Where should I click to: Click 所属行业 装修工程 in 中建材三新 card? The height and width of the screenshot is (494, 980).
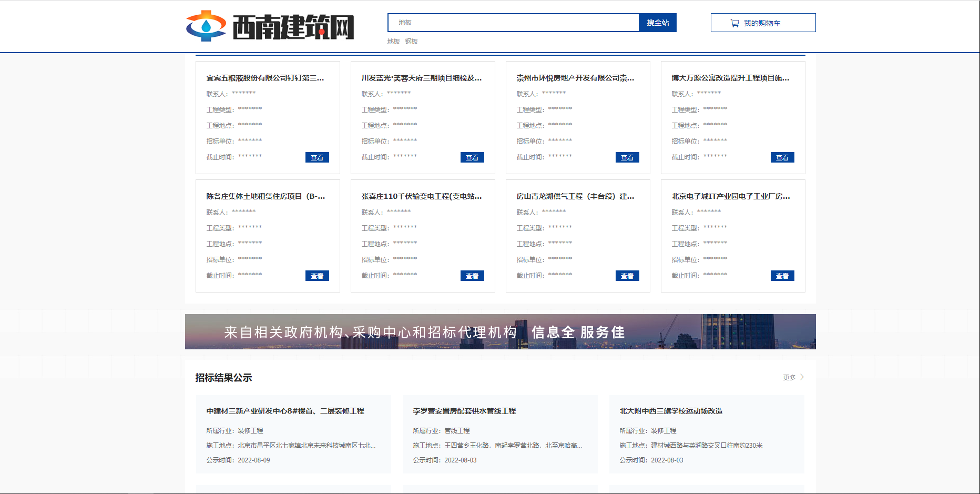(x=234, y=431)
